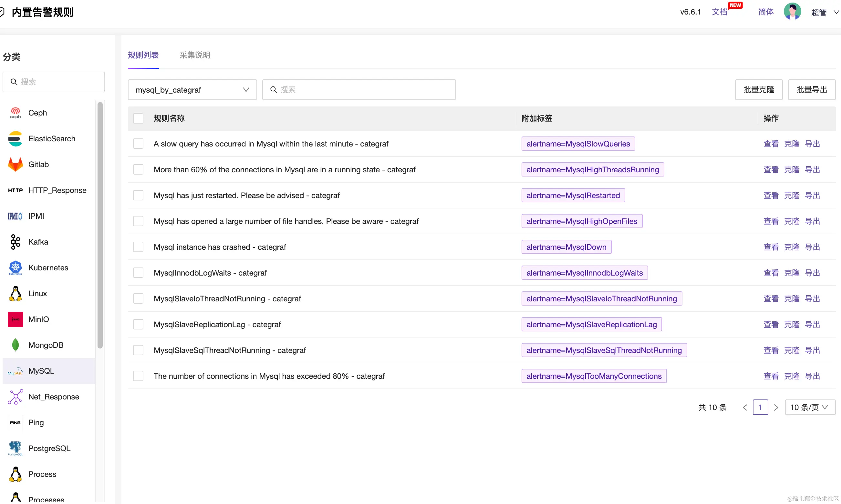Click the user avatar in header
This screenshot has width=841, height=504.
coord(792,12)
